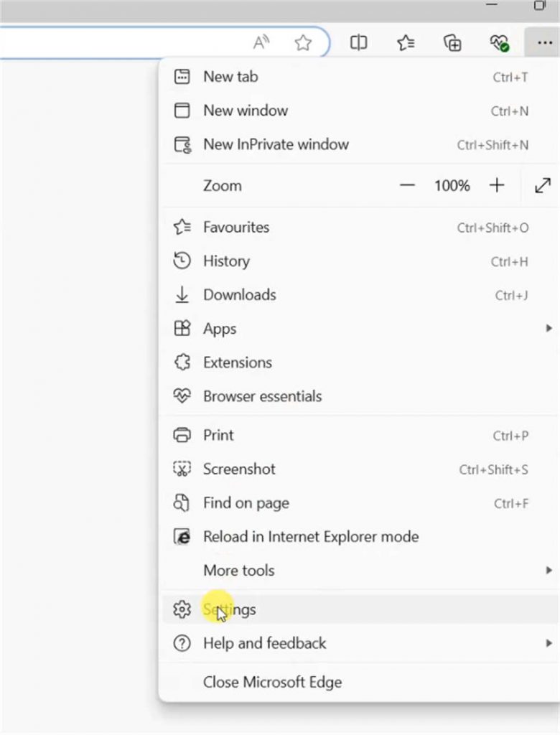Choose Close Microsoft Edge

[272, 682]
